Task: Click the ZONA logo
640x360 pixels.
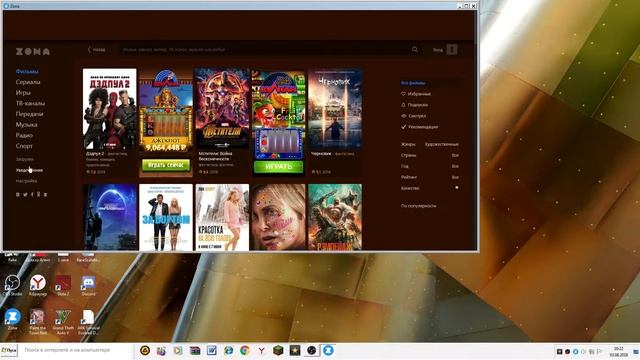Action: pyautogui.click(x=33, y=51)
